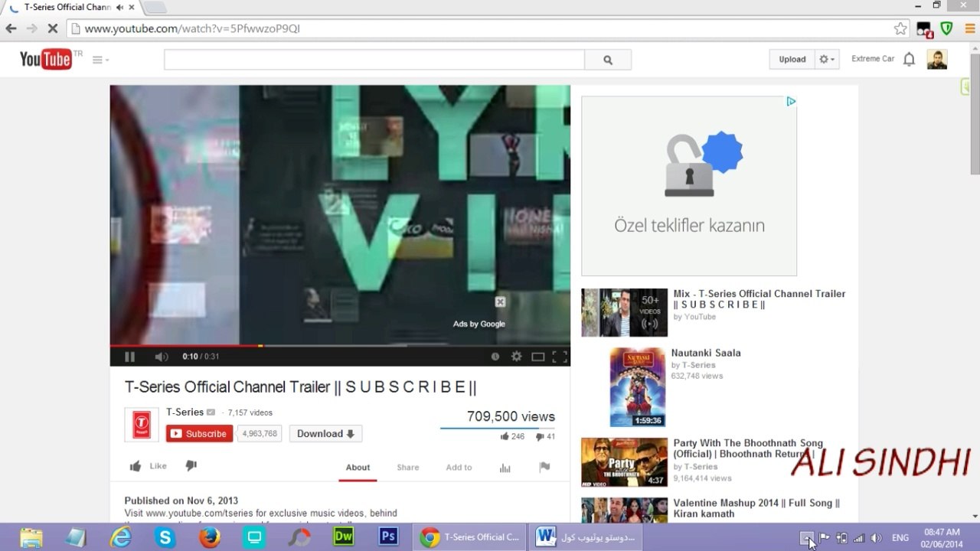The image size is (980, 551).
Task: Open the Valentine Mashup 2014 video title
Action: (756, 508)
